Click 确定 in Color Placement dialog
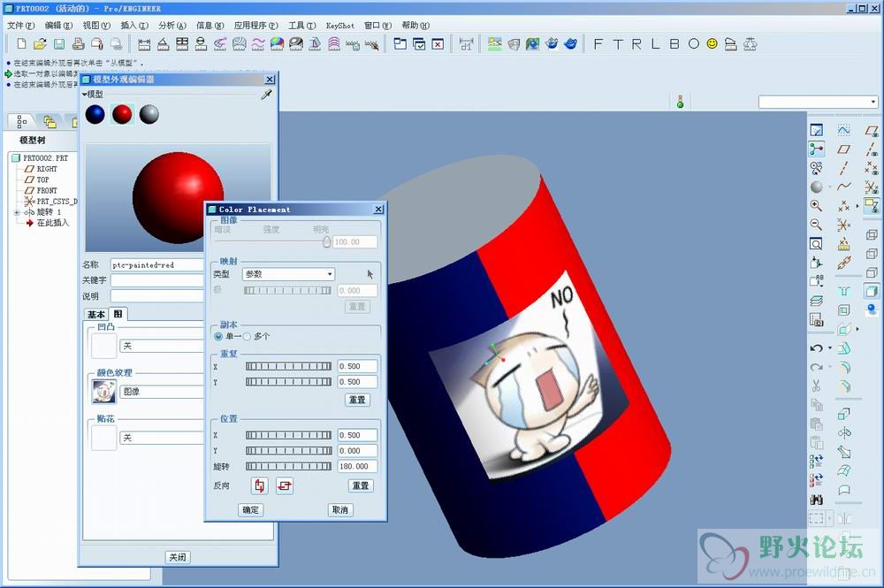The height and width of the screenshot is (588, 884). click(x=250, y=509)
